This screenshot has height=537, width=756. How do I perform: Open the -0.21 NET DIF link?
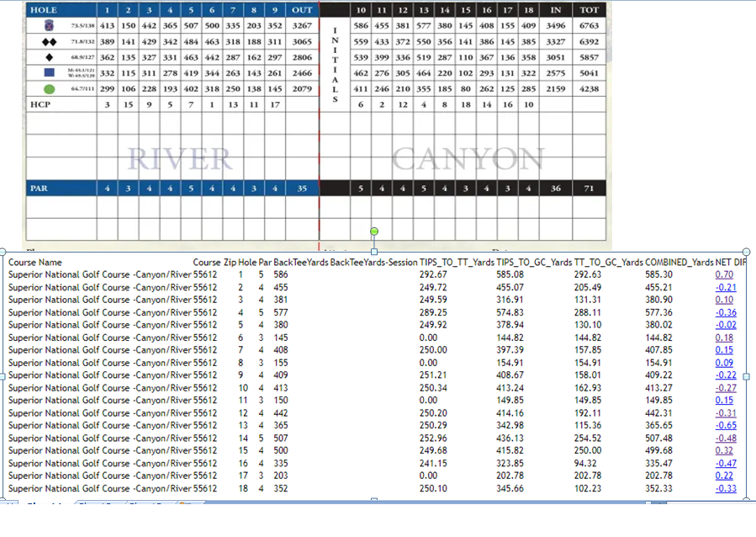click(x=726, y=287)
